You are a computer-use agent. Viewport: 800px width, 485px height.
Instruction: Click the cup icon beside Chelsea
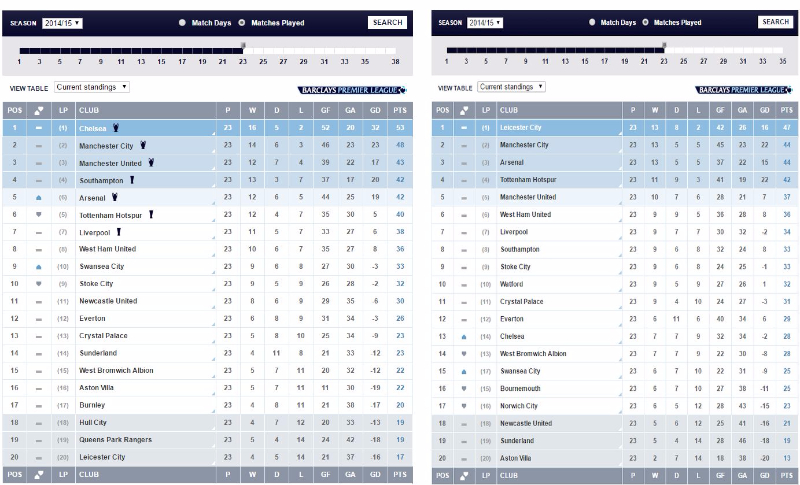pyautogui.click(x=117, y=127)
